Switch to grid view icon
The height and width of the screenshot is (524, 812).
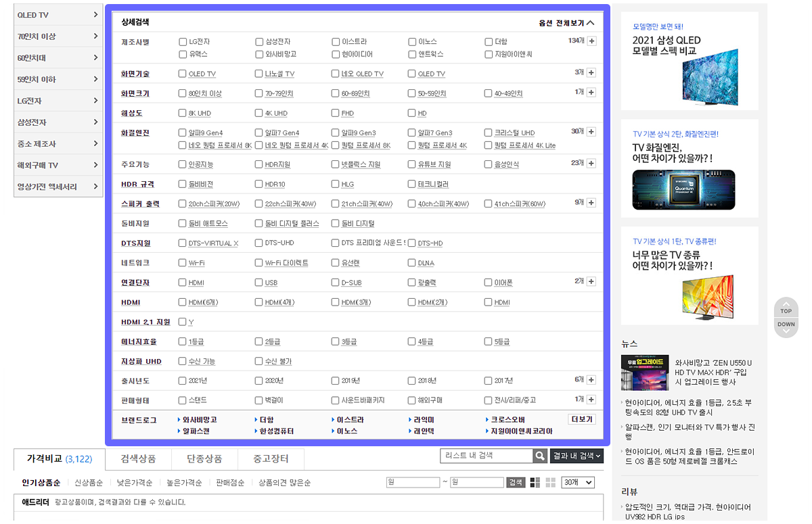coord(550,483)
